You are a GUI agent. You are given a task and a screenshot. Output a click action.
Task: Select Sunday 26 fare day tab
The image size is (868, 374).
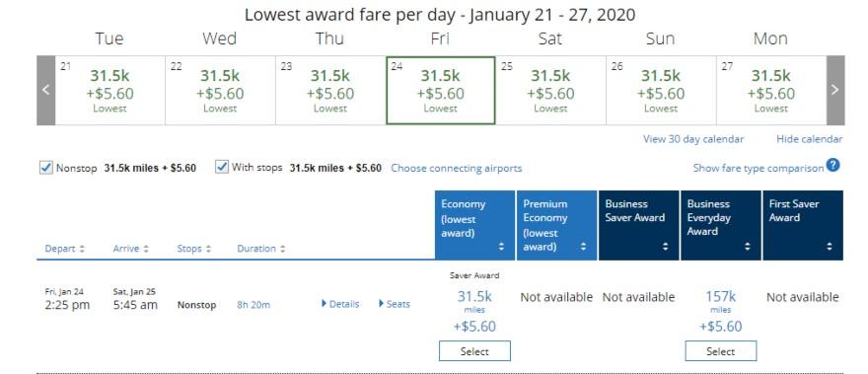tap(661, 91)
